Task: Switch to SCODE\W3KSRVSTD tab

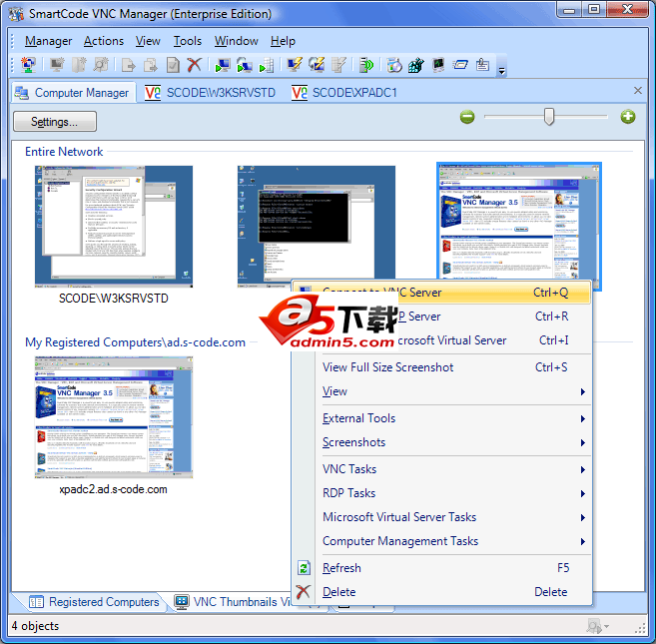Action: click(x=211, y=93)
